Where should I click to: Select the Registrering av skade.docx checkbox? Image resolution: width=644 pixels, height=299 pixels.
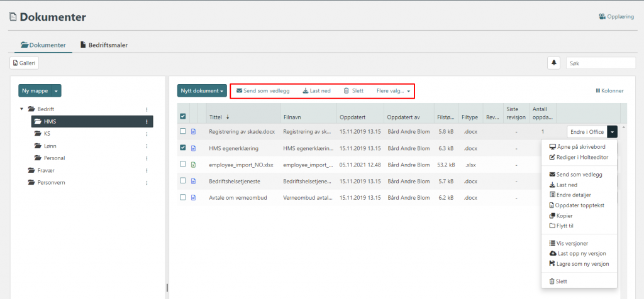click(x=183, y=131)
